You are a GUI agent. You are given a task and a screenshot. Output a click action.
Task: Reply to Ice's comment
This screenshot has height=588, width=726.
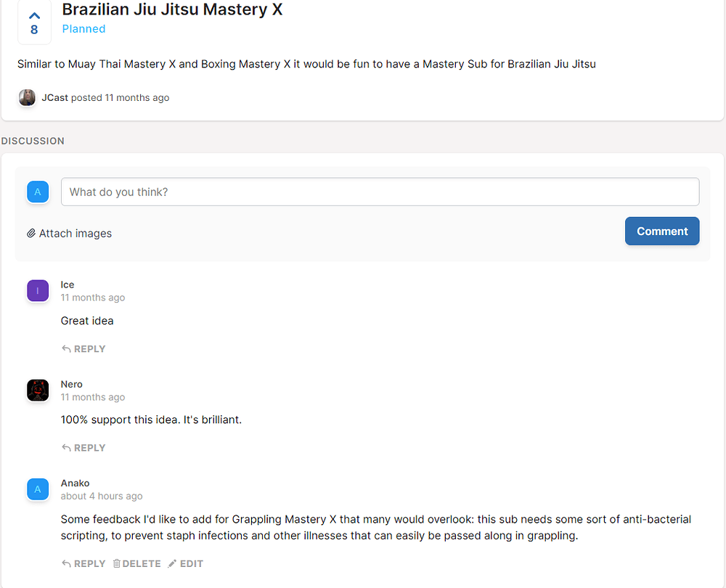pyautogui.click(x=83, y=349)
